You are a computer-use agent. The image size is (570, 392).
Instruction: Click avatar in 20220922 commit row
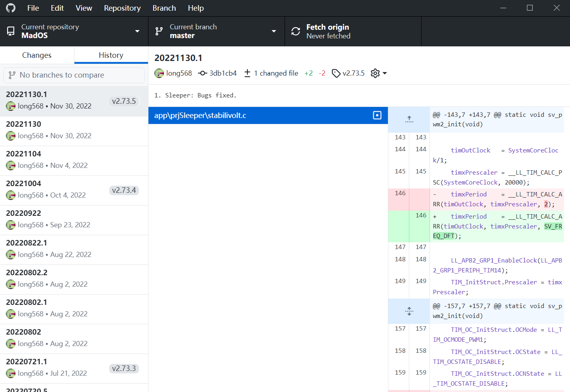pyautogui.click(x=11, y=225)
